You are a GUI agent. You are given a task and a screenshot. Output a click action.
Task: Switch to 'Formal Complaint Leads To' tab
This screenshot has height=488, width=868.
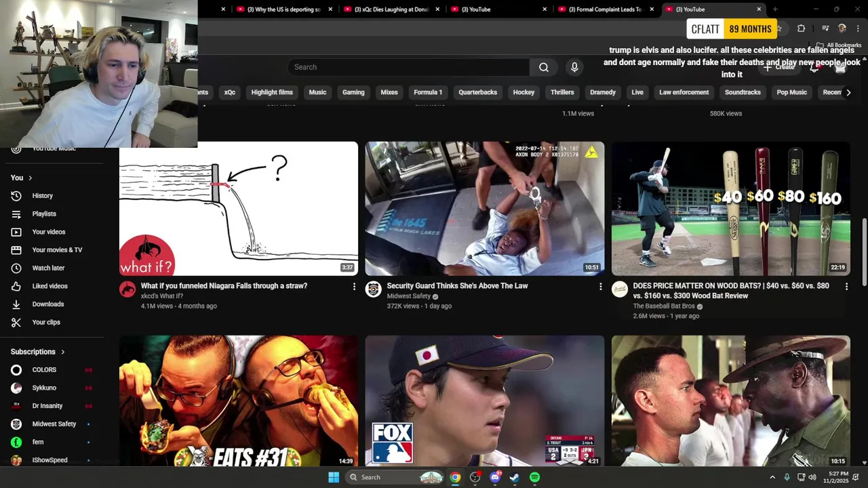point(605,9)
